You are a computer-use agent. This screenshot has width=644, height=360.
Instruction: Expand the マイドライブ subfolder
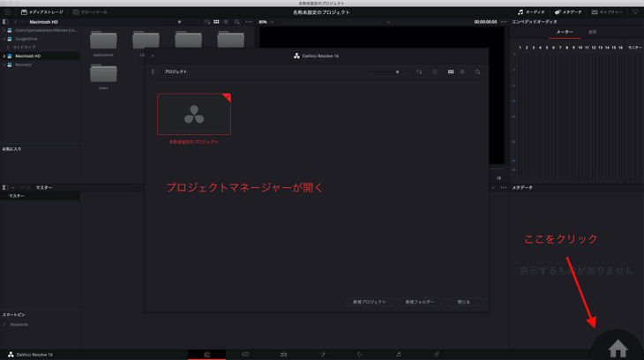[x=8, y=48]
